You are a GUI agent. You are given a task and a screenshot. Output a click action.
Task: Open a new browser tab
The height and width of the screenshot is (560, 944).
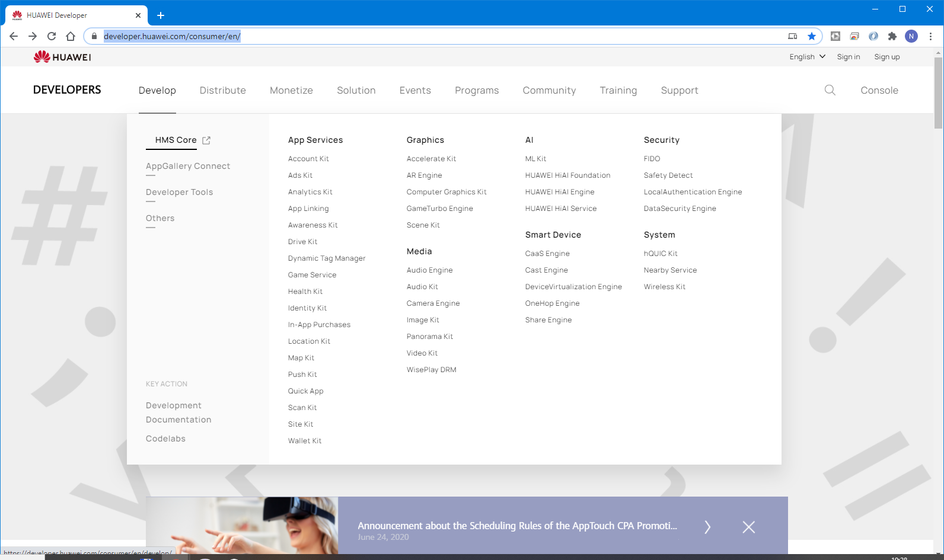point(161,15)
